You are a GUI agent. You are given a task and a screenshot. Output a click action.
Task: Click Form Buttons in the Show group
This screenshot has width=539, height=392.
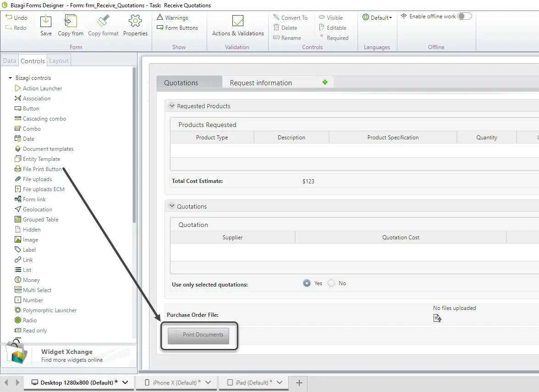[x=177, y=28]
